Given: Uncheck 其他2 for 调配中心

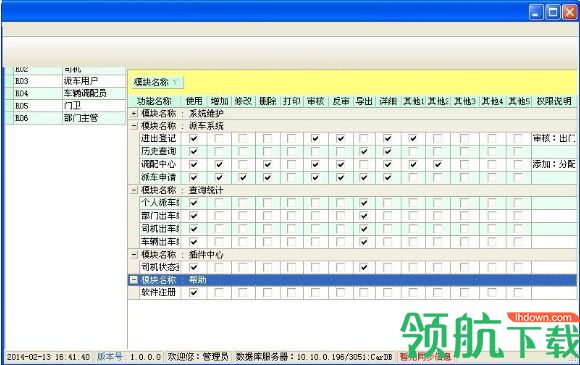Looking at the screenshot, I should 438,164.
